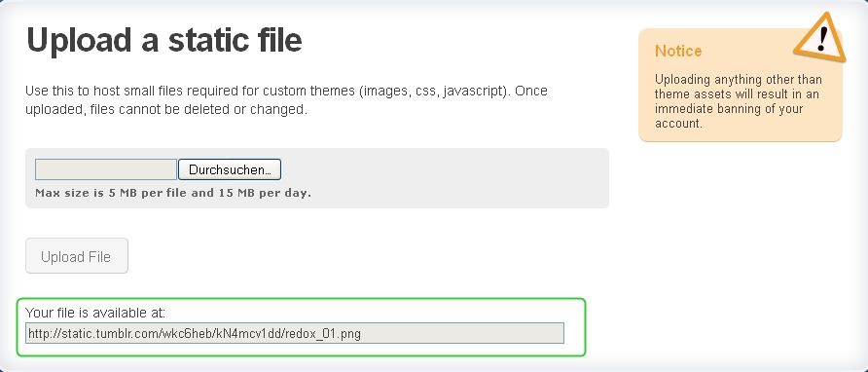Focus the empty file path field

coord(106,169)
